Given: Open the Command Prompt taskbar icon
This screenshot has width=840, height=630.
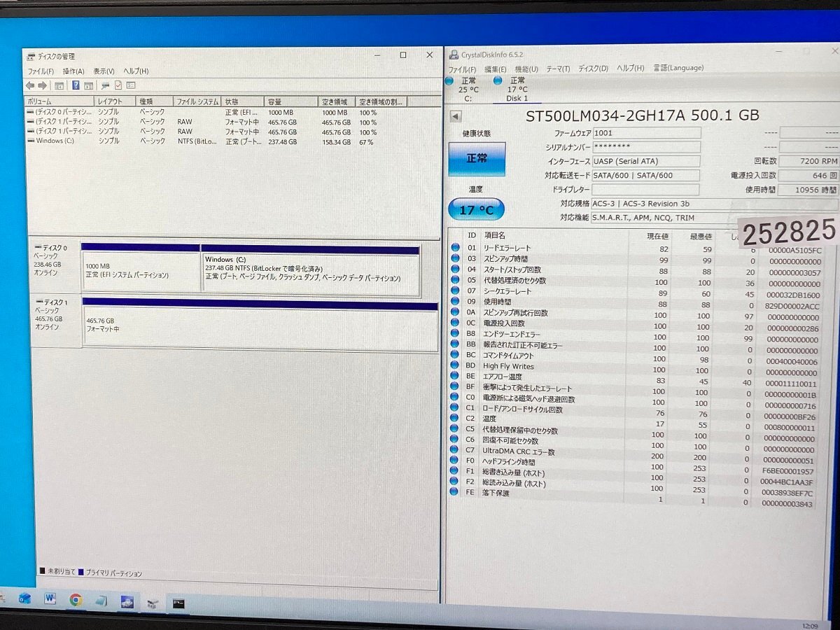Looking at the screenshot, I should [178, 603].
